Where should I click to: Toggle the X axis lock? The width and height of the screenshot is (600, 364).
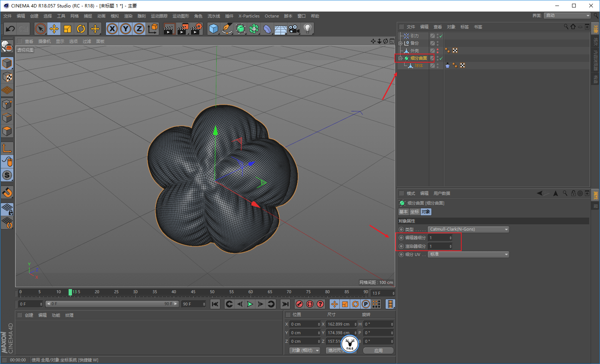(112, 29)
